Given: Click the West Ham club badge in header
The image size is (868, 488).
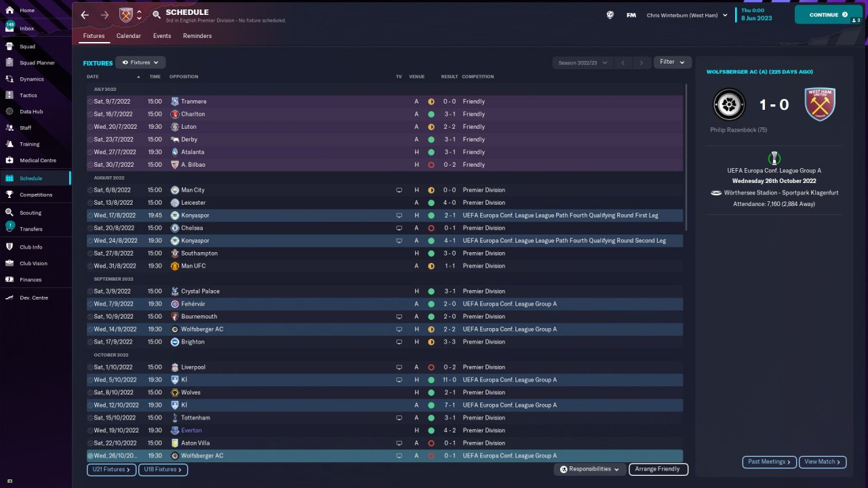Looking at the screenshot, I should tap(126, 14).
